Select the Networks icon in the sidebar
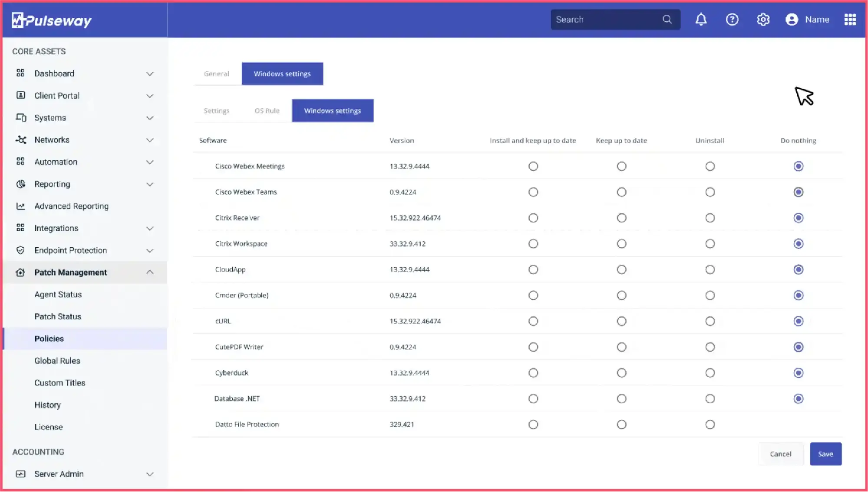868x492 pixels. point(20,140)
